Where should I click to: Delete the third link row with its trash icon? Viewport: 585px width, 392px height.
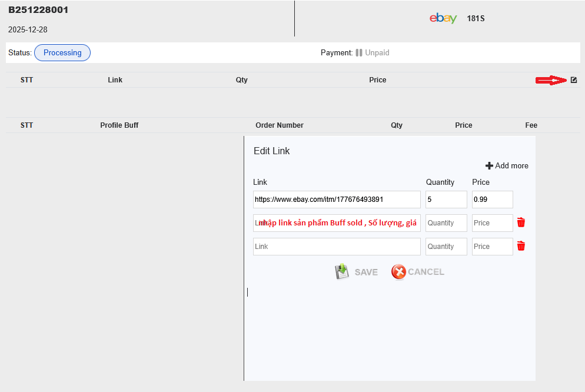(521, 246)
